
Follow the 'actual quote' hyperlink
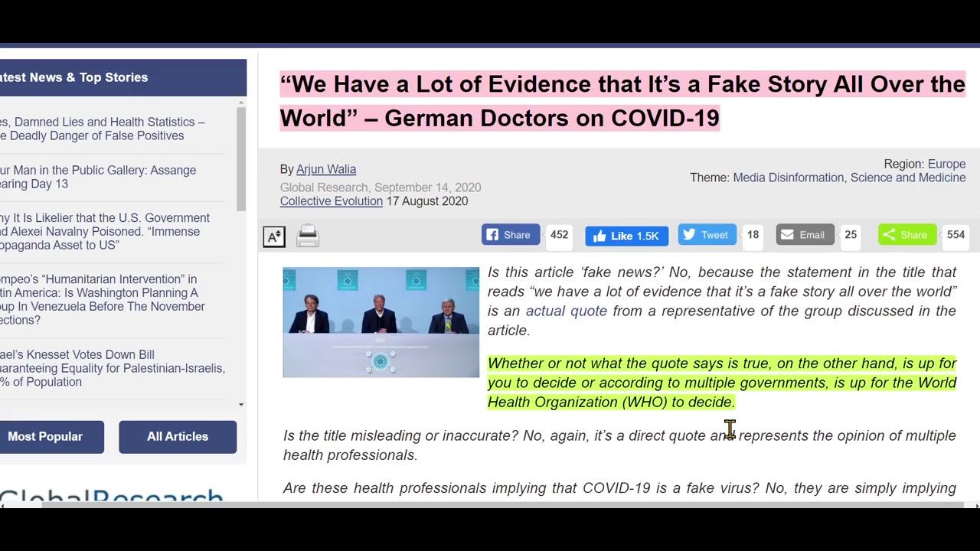(566, 311)
